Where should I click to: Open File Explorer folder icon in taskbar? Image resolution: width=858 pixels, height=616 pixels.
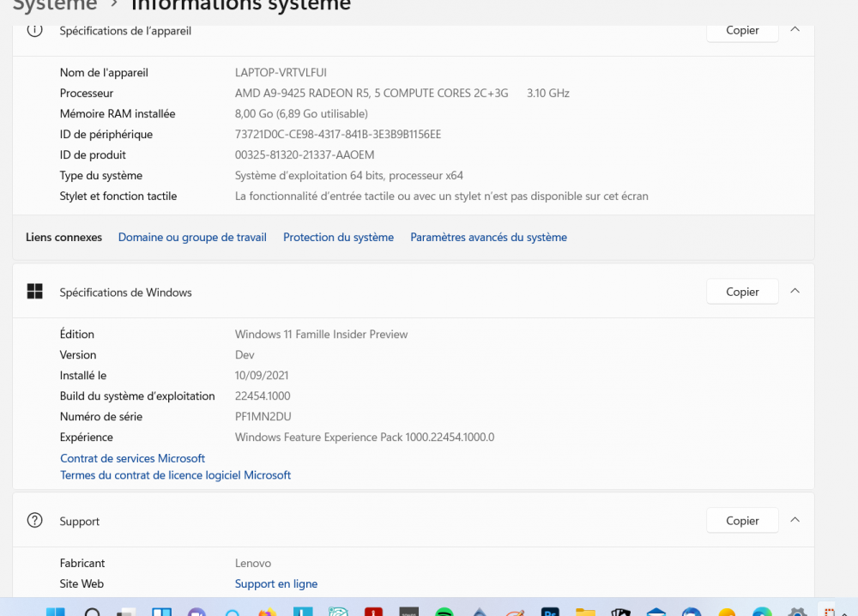[x=585, y=612]
